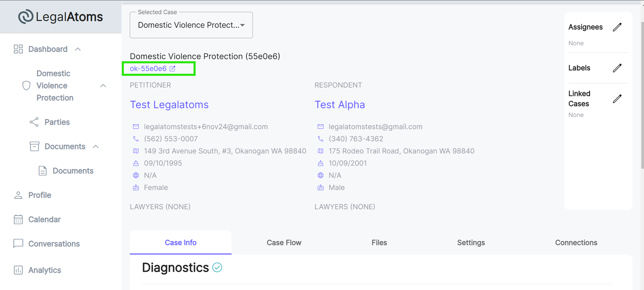Collapse the Domestic Violence Protection chevron
644x290 pixels.
(103, 86)
